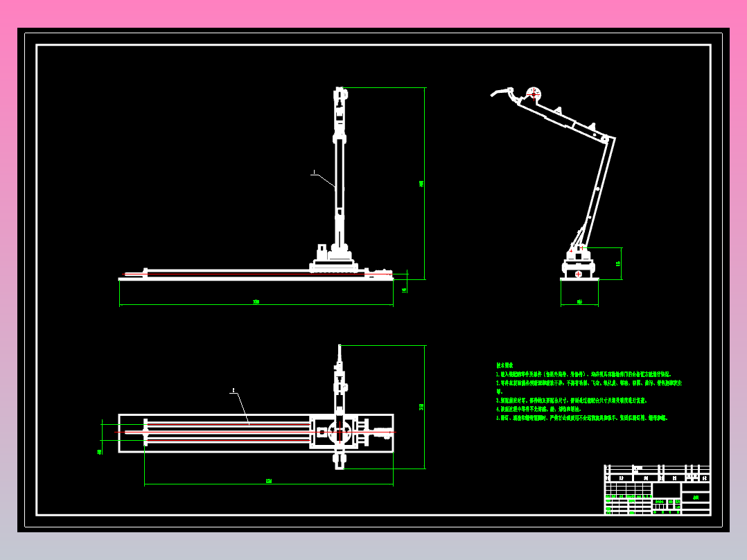Image resolution: width=747 pixels, height=560 pixels.
Task: Select the side view base height dimension
Action: (619, 263)
